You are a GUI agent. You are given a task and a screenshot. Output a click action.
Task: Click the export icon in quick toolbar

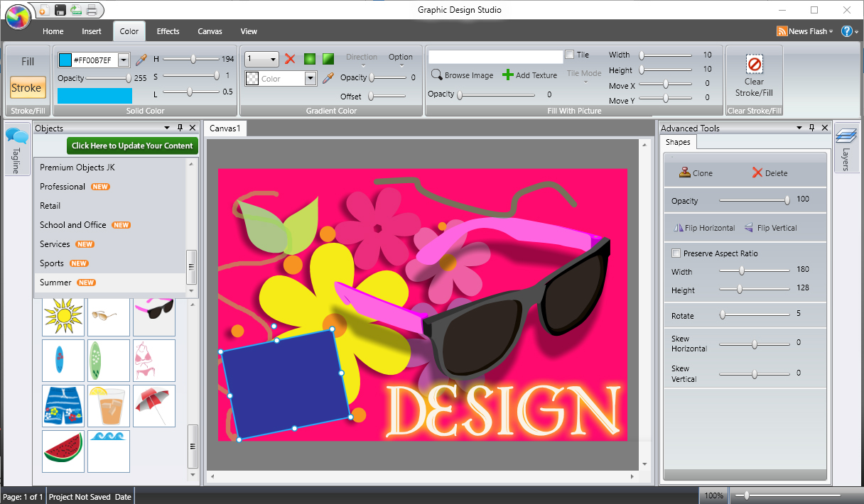point(75,10)
